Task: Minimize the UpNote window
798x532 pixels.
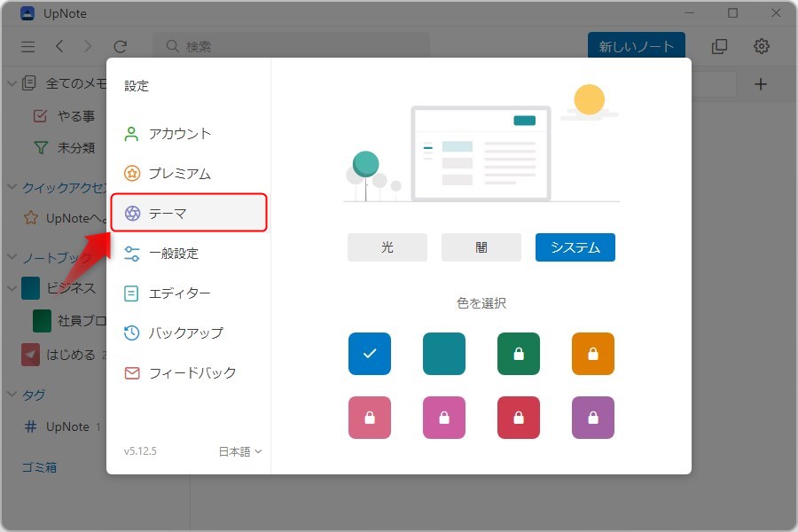Action: [690, 12]
